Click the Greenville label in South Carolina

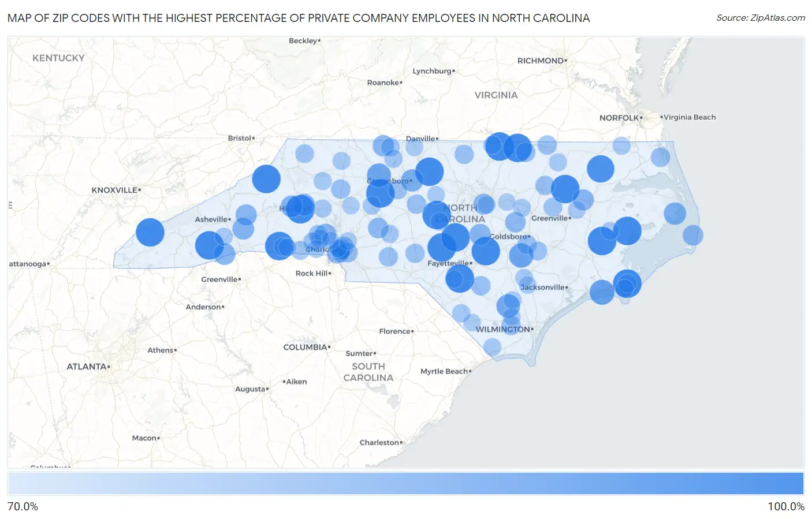pos(221,279)
